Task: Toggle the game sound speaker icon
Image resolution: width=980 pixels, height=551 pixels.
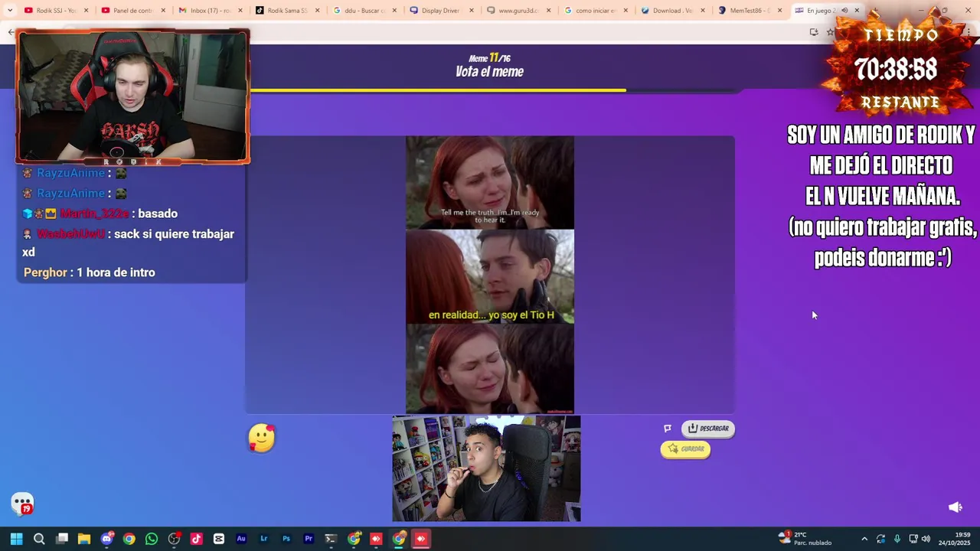Action: pyautogui.click(x=955, y=507)
